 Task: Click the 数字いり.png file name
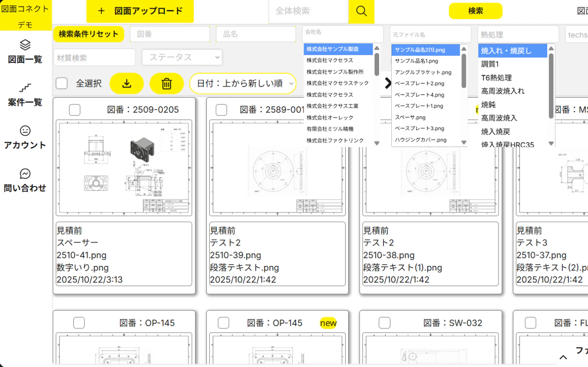tap(83, 267)
